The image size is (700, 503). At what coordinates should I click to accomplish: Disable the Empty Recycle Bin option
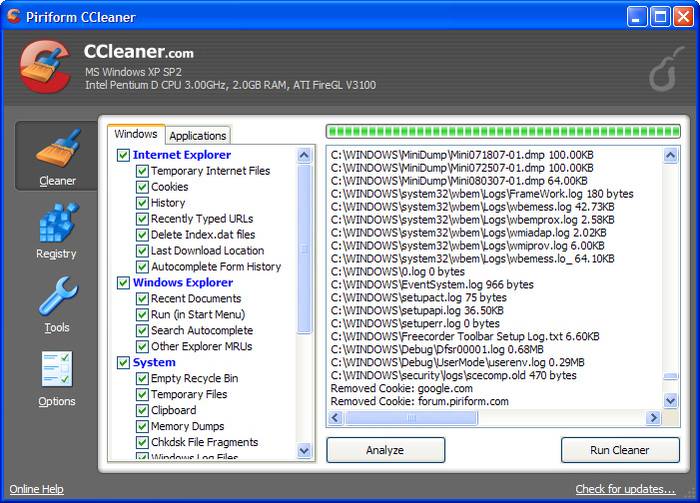click(143, 379)
